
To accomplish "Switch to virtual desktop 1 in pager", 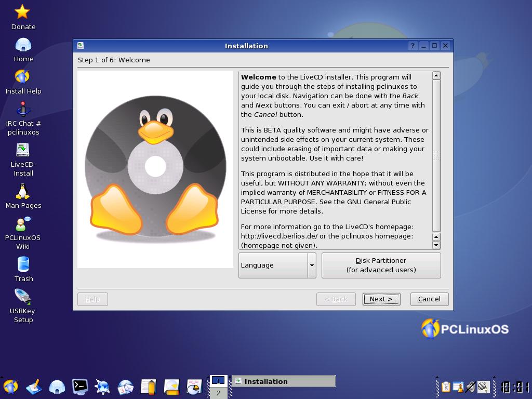I will click(x=219, y=381).
